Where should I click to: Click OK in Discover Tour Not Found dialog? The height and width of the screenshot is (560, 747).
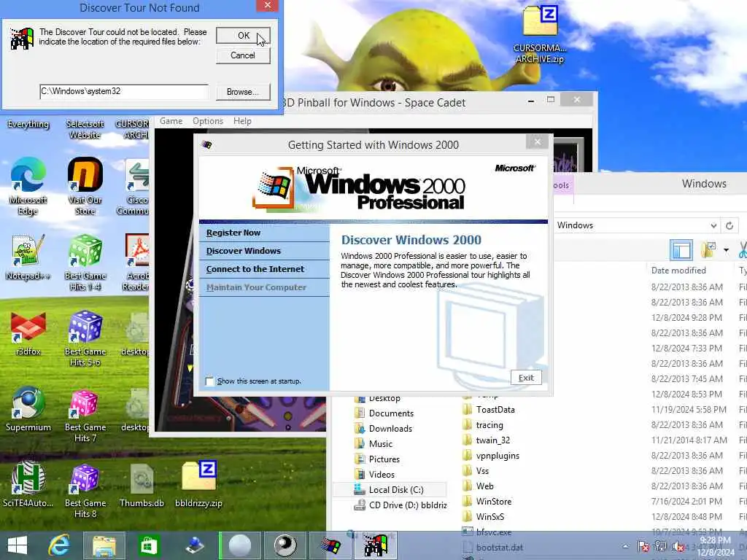(243, 36)
